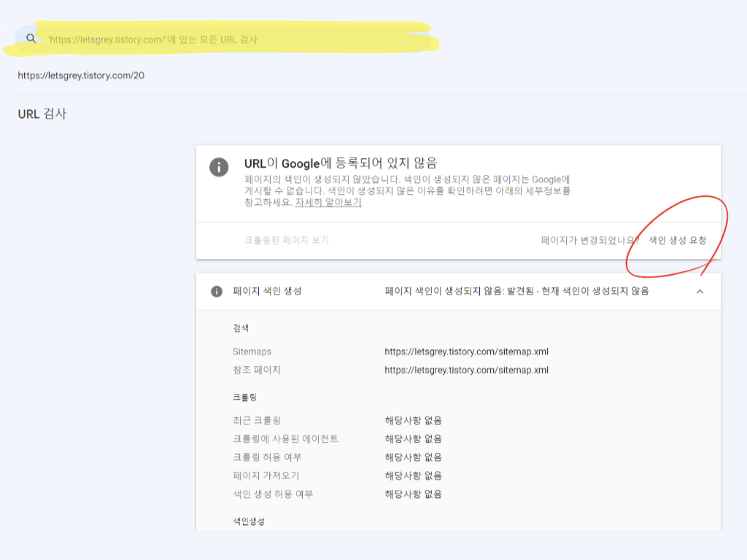This screenshot has height=560, width=747.
Task: Click the 'Sitemaps' row label
Action: 252,351
